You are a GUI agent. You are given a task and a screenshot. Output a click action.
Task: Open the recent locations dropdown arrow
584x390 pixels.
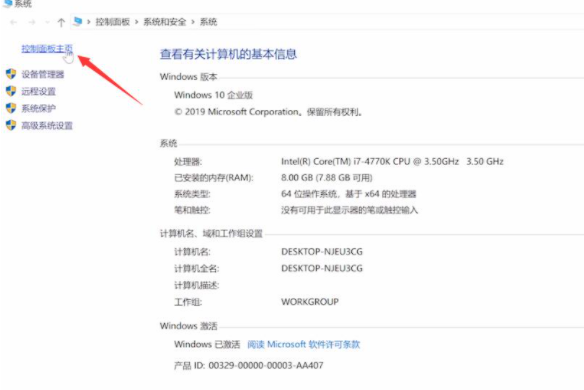click(47, 22)
